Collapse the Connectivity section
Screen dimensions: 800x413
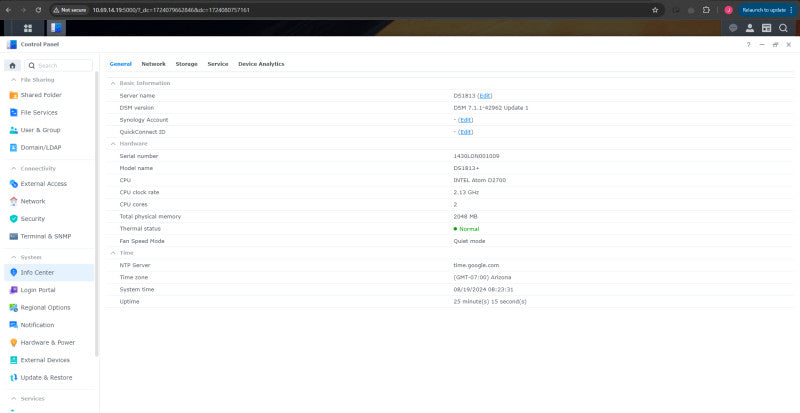[x=13, y=168]
